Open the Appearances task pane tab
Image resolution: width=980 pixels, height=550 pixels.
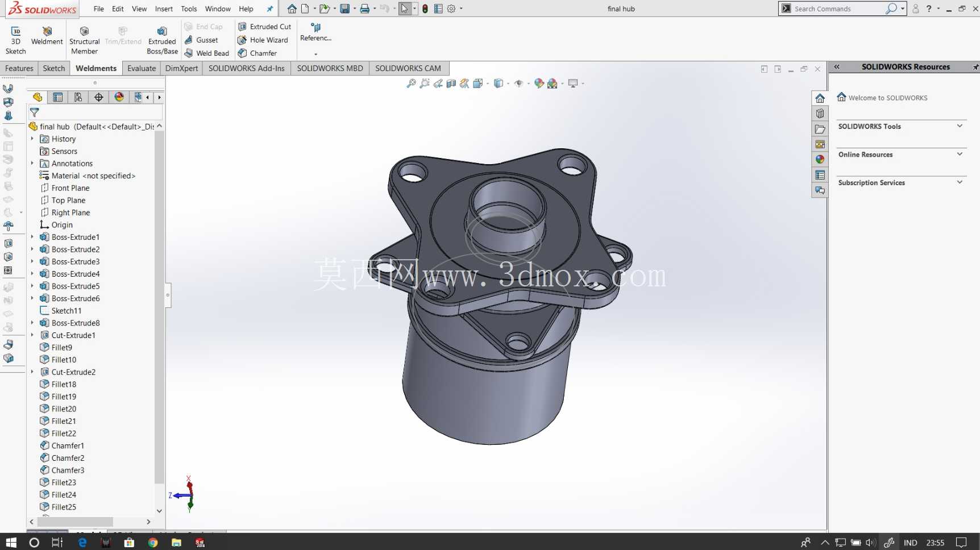click(x=820, y=160)
